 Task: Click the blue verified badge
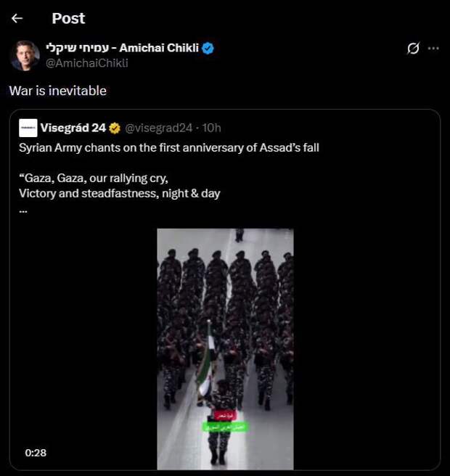(x=208, y=49)
